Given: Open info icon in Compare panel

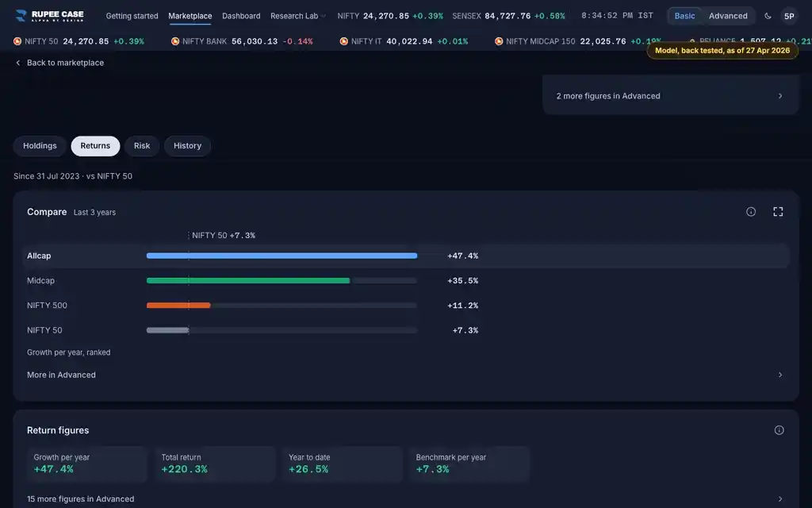Looking at the screenshot, I should tap(751, 211).
